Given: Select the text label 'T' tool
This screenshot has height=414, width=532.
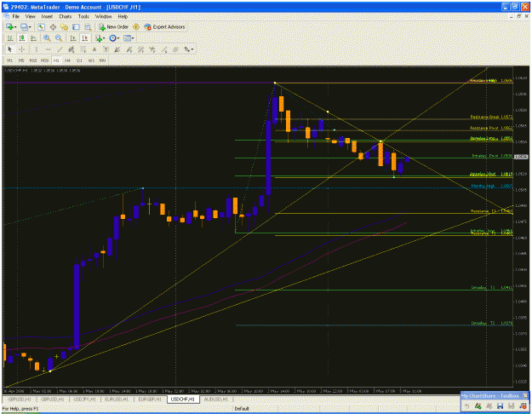Looking at the screenshot, I should (106, 49).
